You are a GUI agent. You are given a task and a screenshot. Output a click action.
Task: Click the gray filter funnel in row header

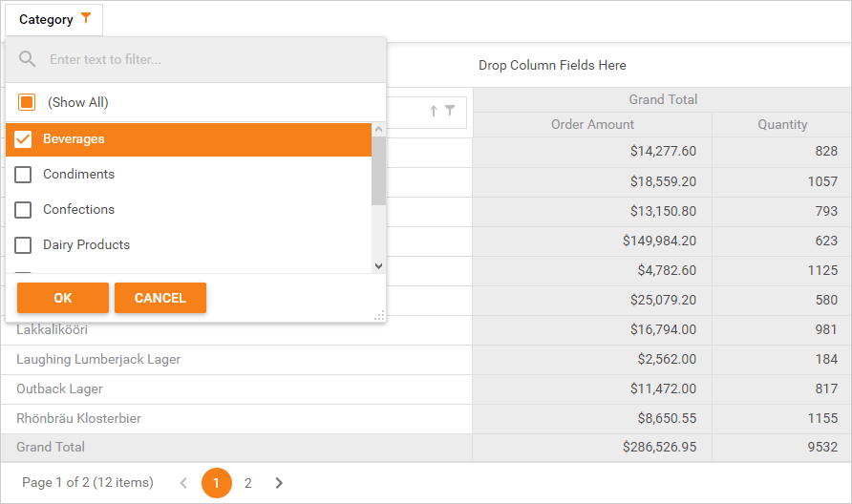point(450,111)
